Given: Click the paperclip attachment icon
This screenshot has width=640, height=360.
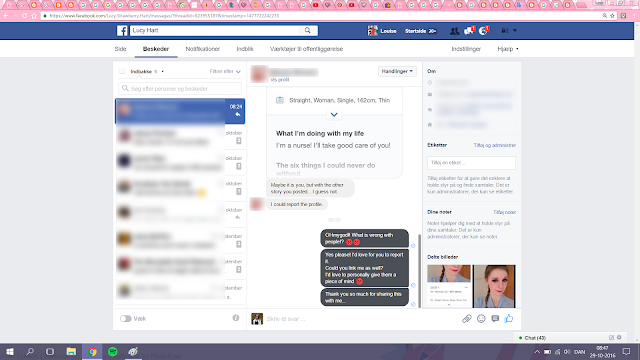Looking at the screenshot, I should [x=467, y=319].
